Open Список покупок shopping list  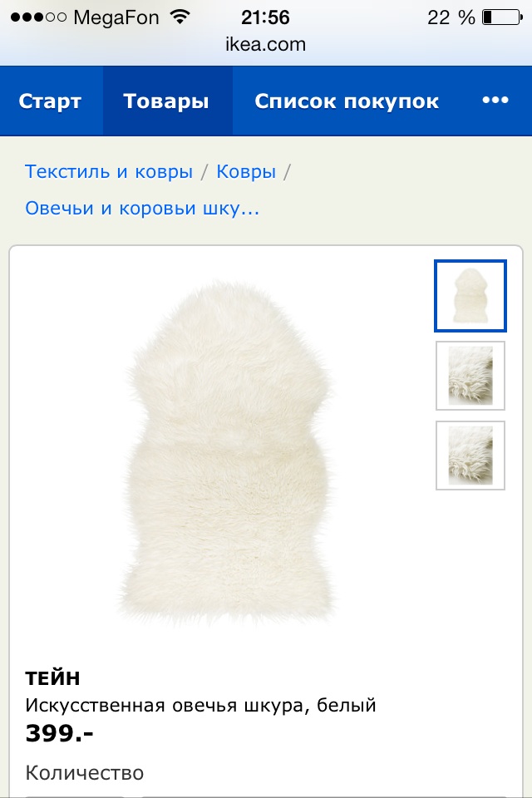347,101
